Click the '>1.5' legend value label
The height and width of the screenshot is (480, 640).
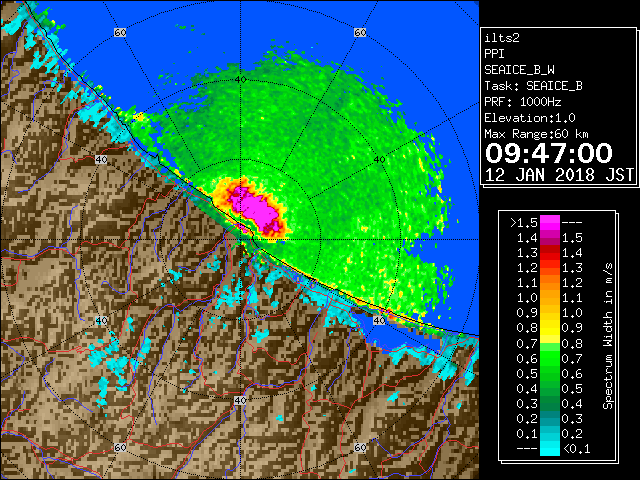[524, 223]
